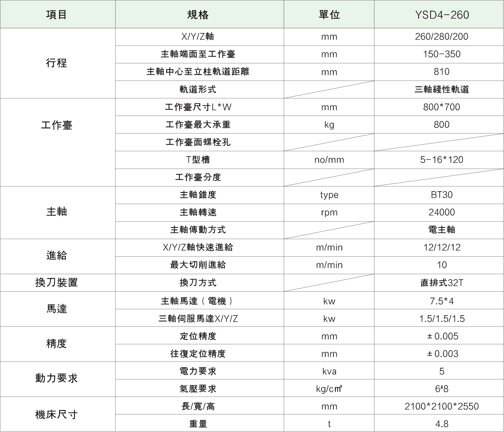Viewport: 504px width, 432px height.
Task: Click the 規格 column header
Action: 198,15
